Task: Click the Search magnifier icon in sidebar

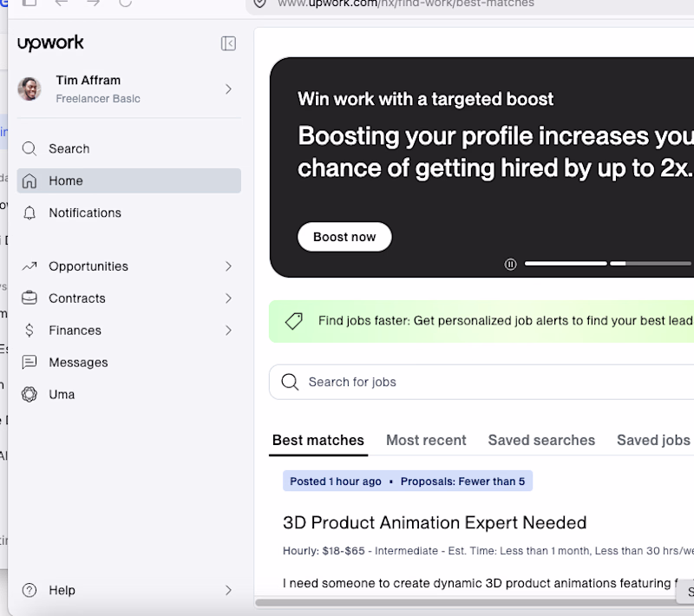Action: click(29, 148)
